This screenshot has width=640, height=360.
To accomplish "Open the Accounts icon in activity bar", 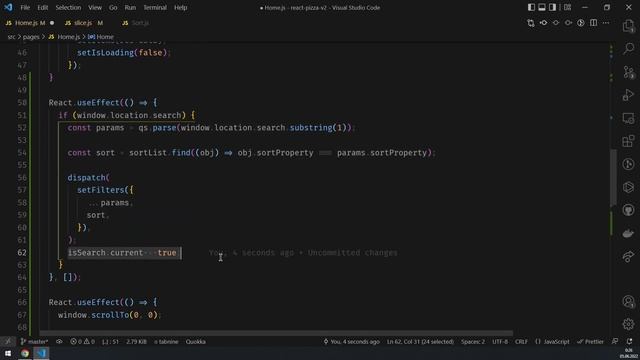I will coord(629,302).
